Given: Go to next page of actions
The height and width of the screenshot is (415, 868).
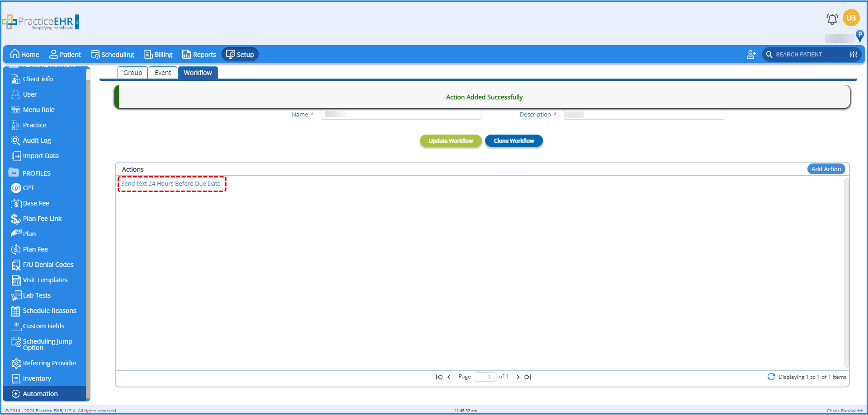Looking at the screenshot, I should tap(518, 377).
